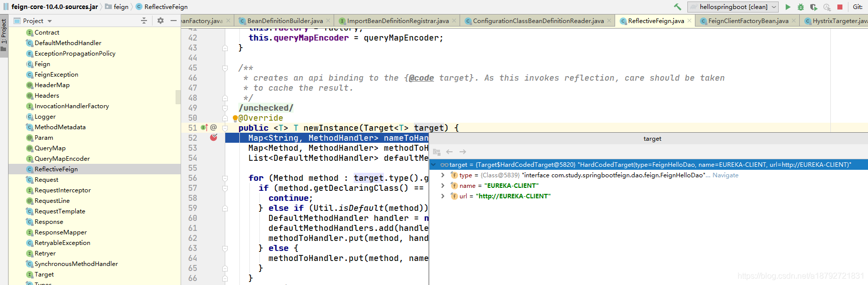This screenshot has height=285, width=868.
Task: Click back arrow in target popup
Action: (x=450, y=152)
